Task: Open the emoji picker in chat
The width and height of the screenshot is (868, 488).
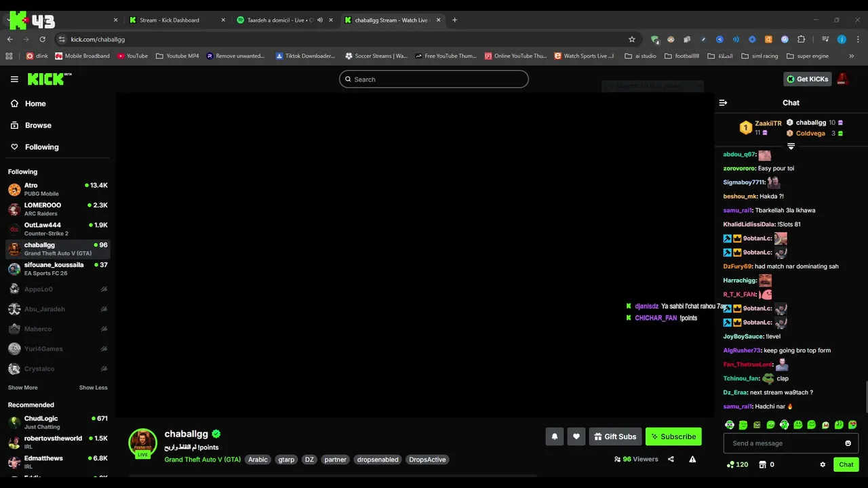Action: point(848,443)
